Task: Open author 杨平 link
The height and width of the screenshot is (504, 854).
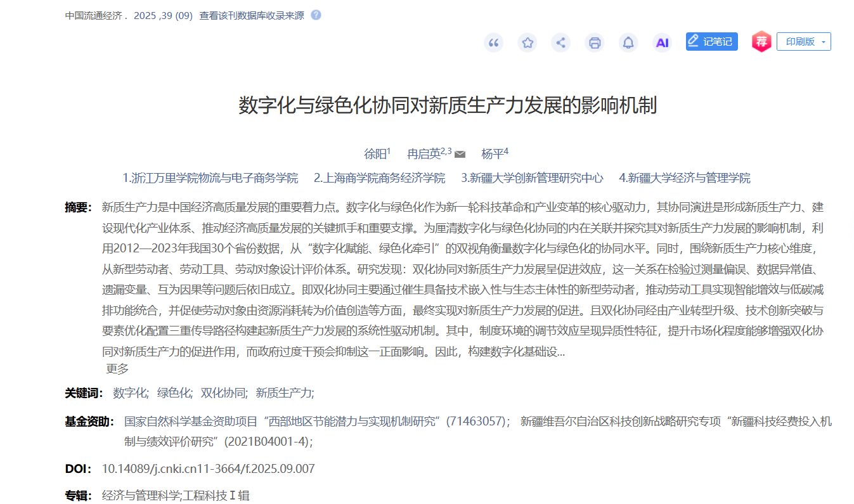Action: tap(492, 154)
